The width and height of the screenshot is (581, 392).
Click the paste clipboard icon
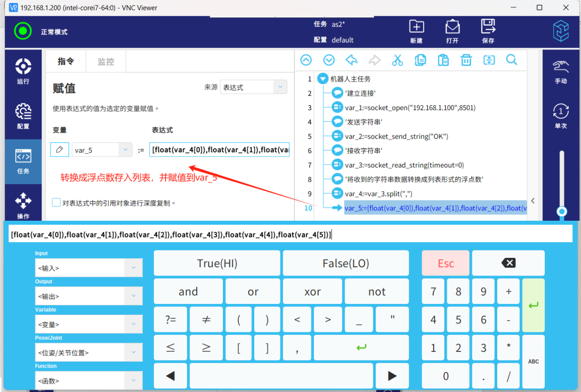point(443,60)
